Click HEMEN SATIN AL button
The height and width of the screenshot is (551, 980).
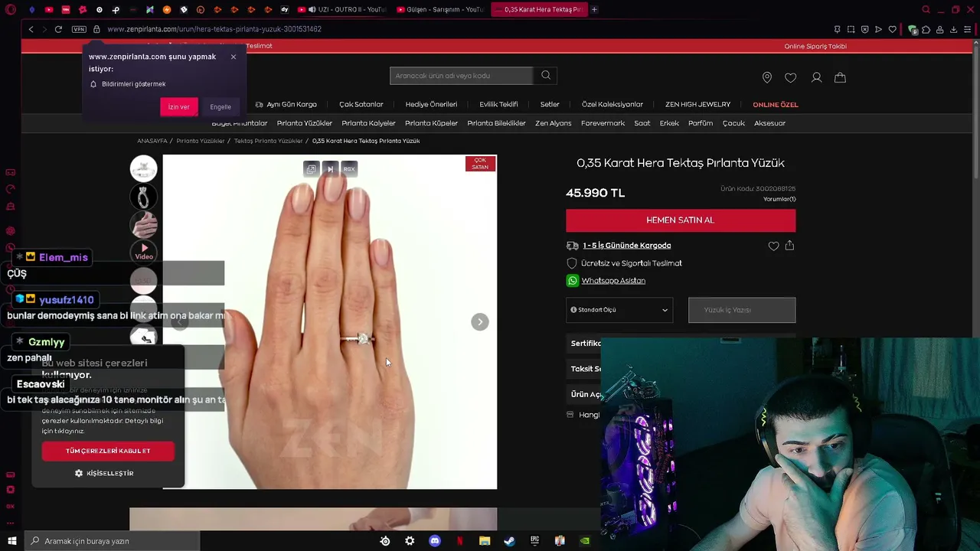click(x=681, y=220)
